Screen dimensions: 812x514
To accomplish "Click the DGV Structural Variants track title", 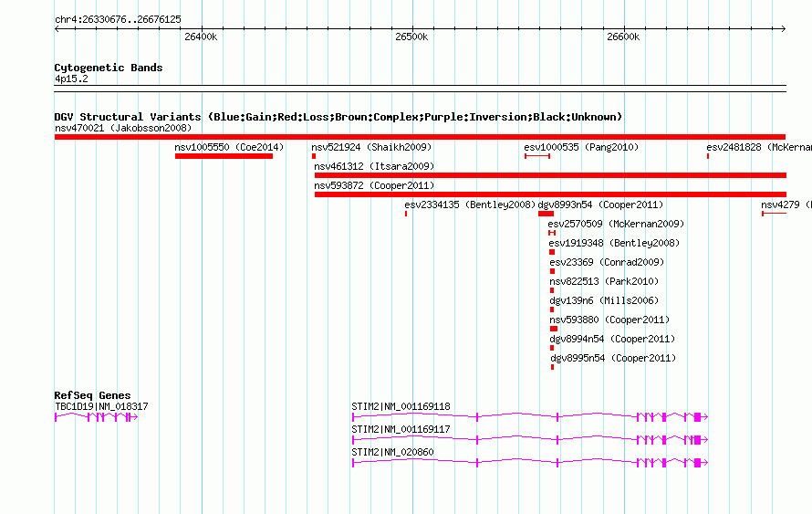I will (338, 117).
